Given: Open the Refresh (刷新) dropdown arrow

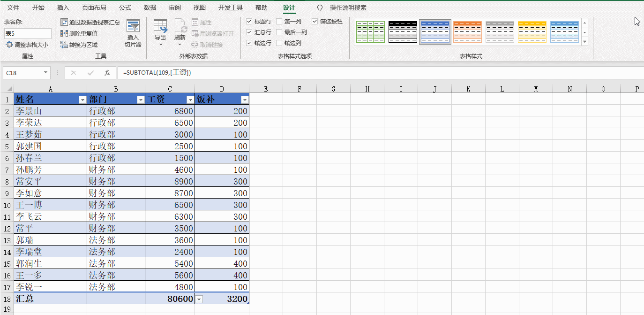Looking at the screenshot, I should click(x=180, y=44).
